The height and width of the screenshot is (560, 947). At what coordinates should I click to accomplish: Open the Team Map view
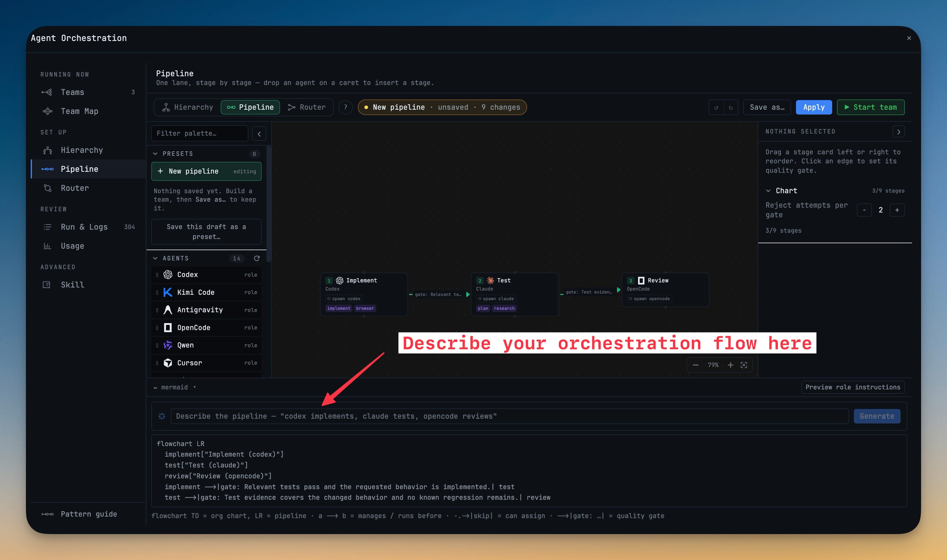point(88,111)
